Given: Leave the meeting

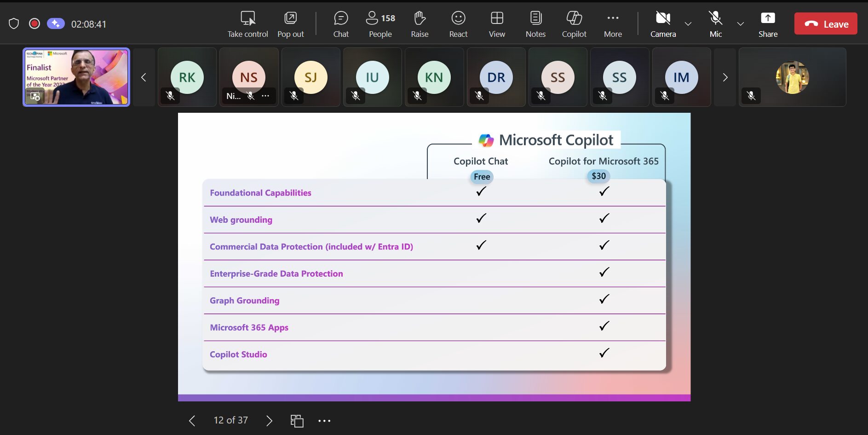Looking at the screenshot, I should click(x=826, y=24).
